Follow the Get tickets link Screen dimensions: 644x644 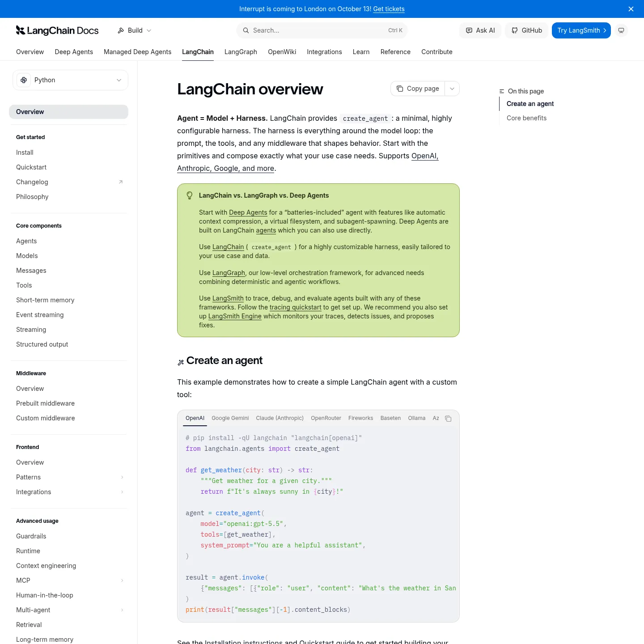pos(389,9)
